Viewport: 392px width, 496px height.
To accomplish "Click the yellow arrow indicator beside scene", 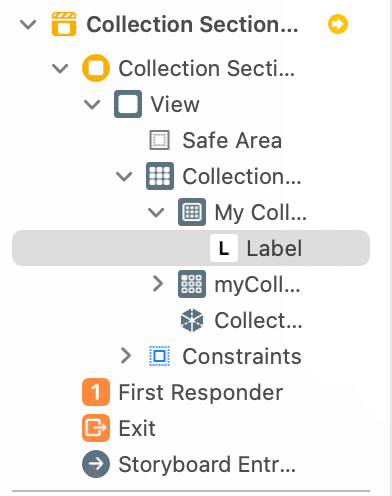I will click(338, 24).
